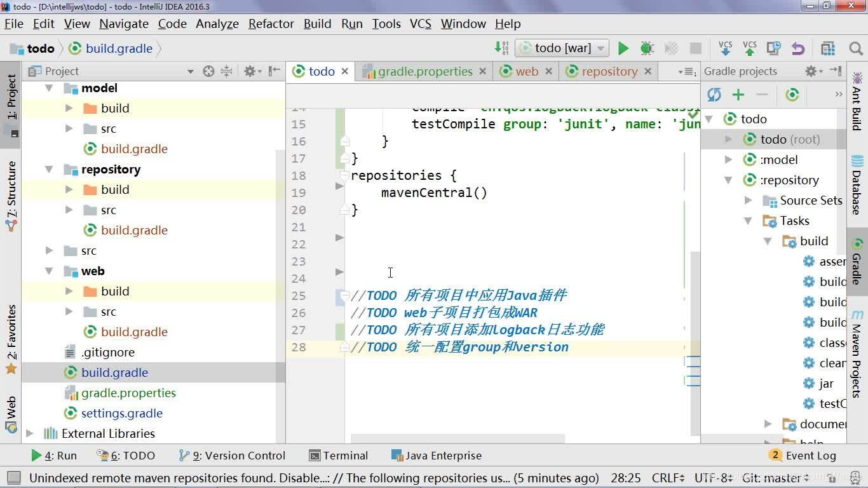The image size is (868, 488).
Task: Select gradle.properties in project tree
Action: pyautogui.click(x=129, y=393)
